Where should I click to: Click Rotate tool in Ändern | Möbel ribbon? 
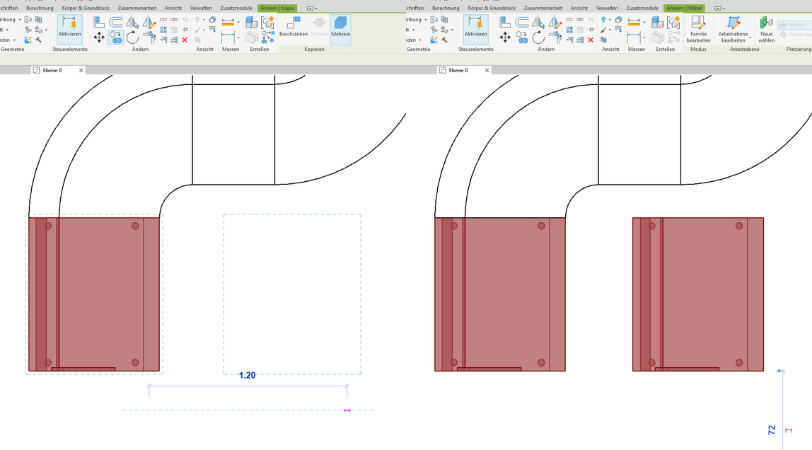[x=538, y=37]
